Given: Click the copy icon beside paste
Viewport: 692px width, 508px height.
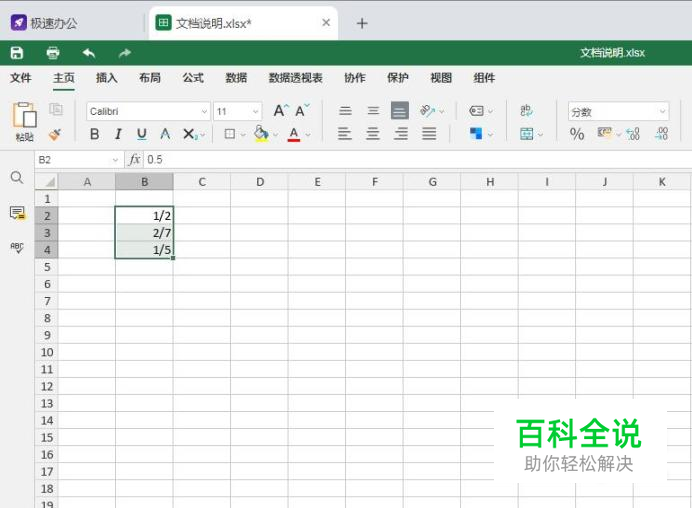Looking at the screenshot, I should (x=56, y=109).
